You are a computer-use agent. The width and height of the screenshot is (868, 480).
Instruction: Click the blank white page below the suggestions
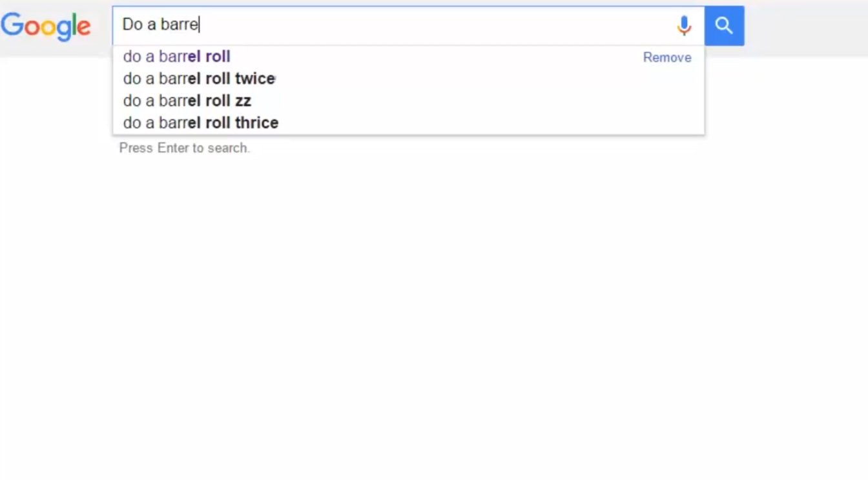pyautogui.click(x=433, y=310)
